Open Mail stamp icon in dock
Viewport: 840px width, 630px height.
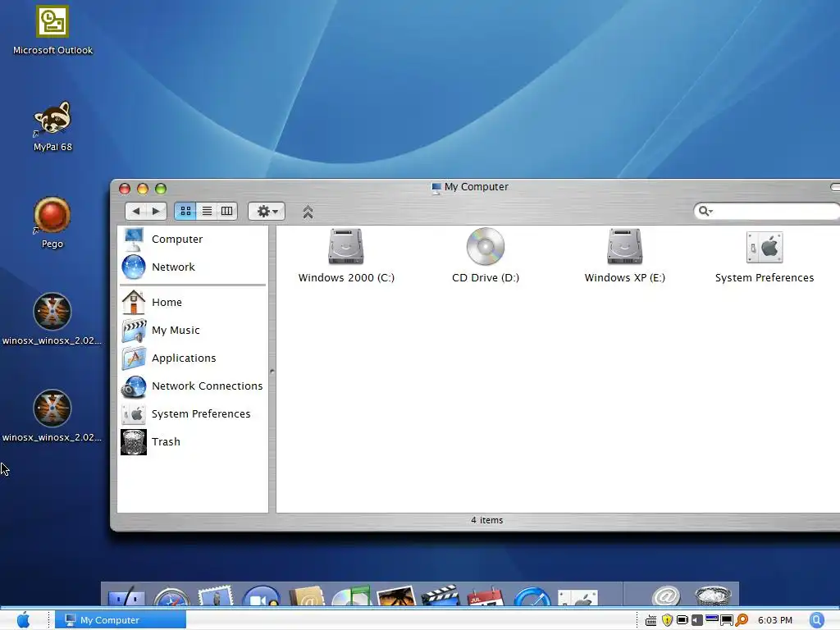[216, 596]
